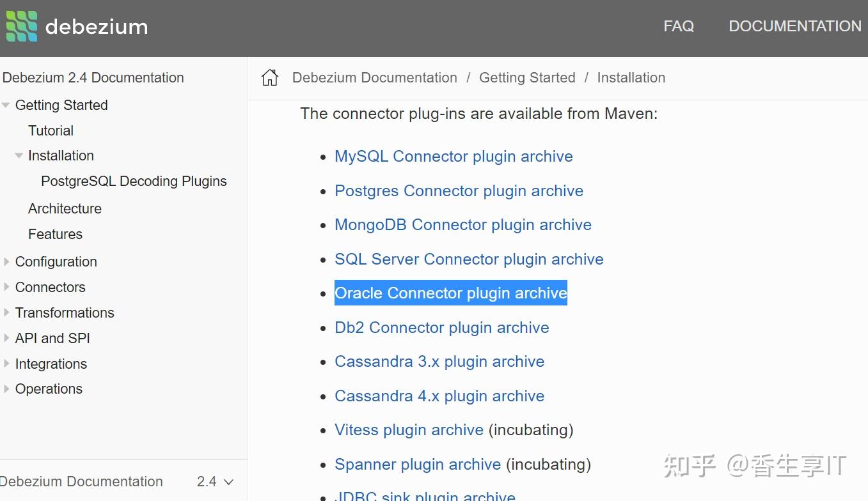Download the Oracle Connector plugin archive
This screenshot has height=501, width=868.
point(451,293)
